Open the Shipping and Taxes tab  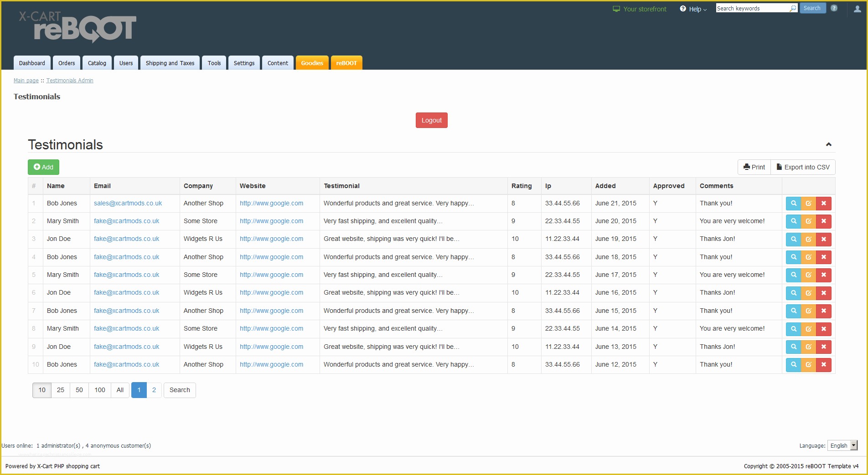170,63
